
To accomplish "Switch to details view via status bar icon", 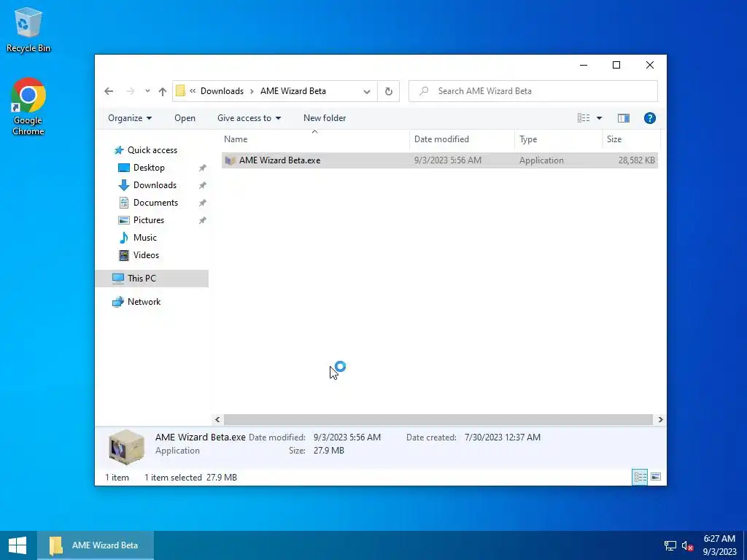I will point(639,477).
